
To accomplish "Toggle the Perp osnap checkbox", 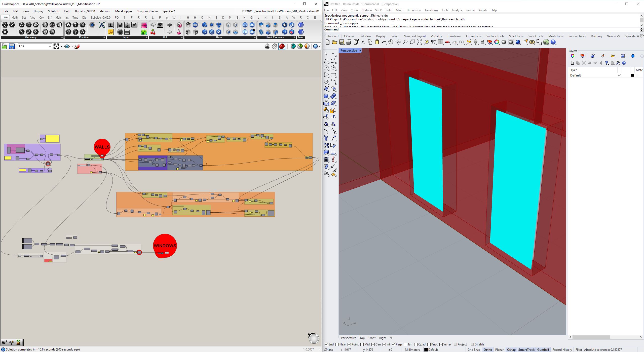I will pos(394,344).
